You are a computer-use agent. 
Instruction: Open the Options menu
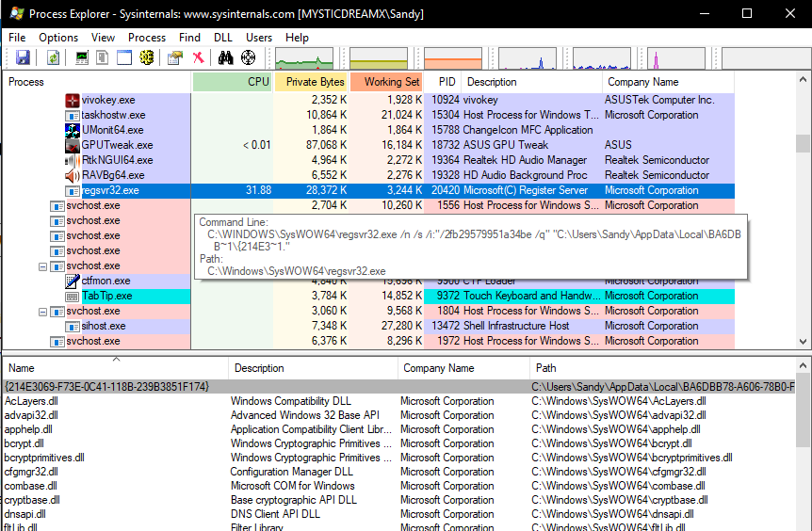tap(58, 38)
